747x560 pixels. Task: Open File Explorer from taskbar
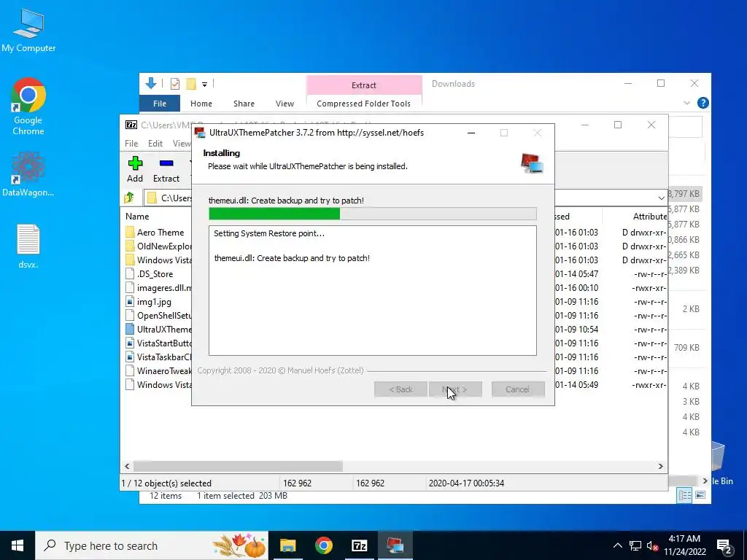(287, 545)
